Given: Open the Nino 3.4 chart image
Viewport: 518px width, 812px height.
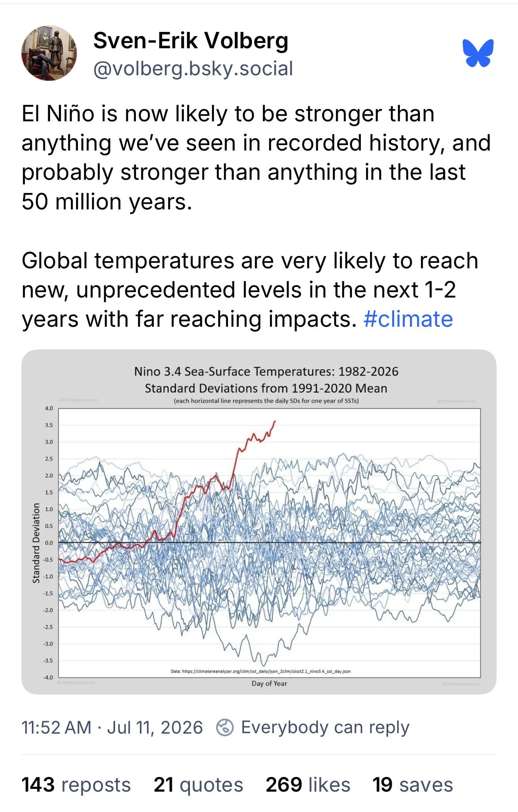Looking at the screenshot, I should [259, 522].
